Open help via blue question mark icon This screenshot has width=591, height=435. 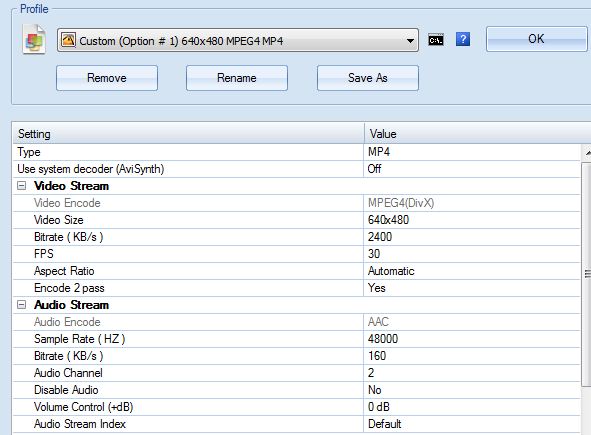click(x=463, y=39)
